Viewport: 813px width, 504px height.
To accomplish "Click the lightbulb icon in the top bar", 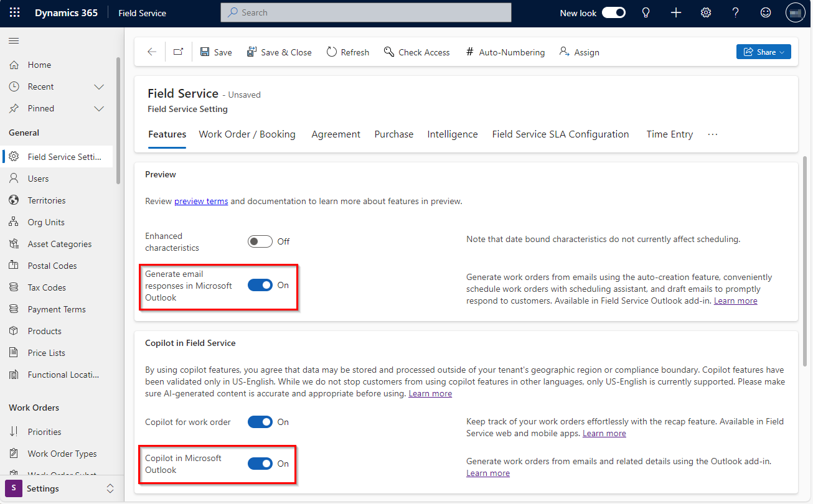I will [x=646, y=12].
